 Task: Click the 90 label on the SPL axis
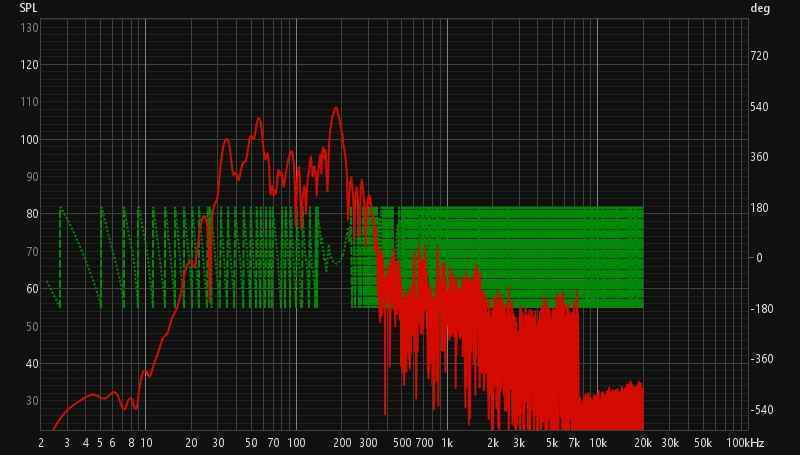coord(32,177)
